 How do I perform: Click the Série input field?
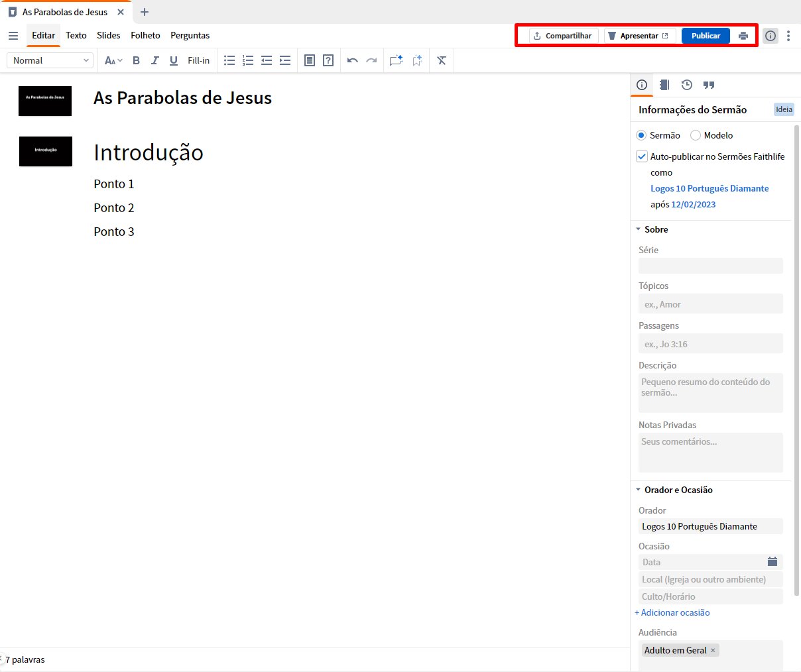tap(711, 266)
